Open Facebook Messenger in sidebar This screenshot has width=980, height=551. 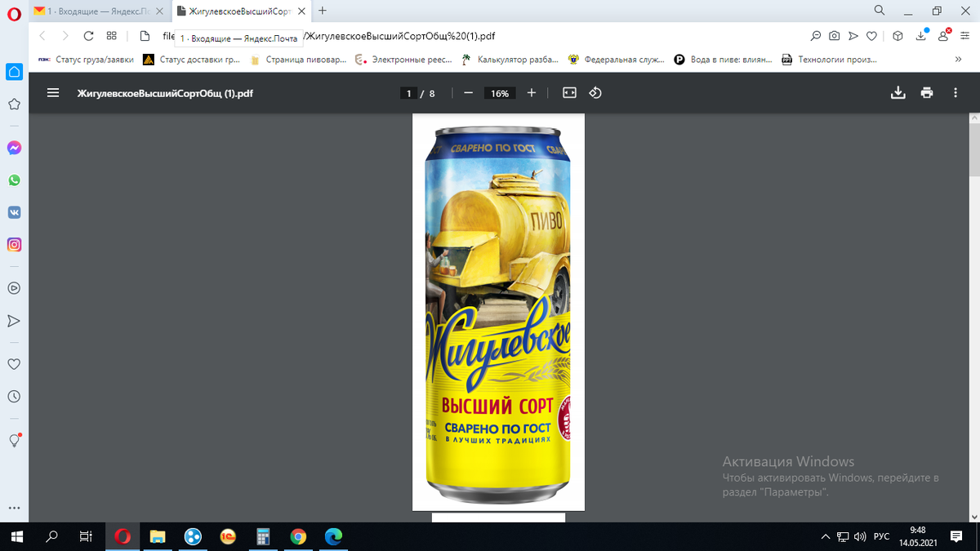point(14,148)
